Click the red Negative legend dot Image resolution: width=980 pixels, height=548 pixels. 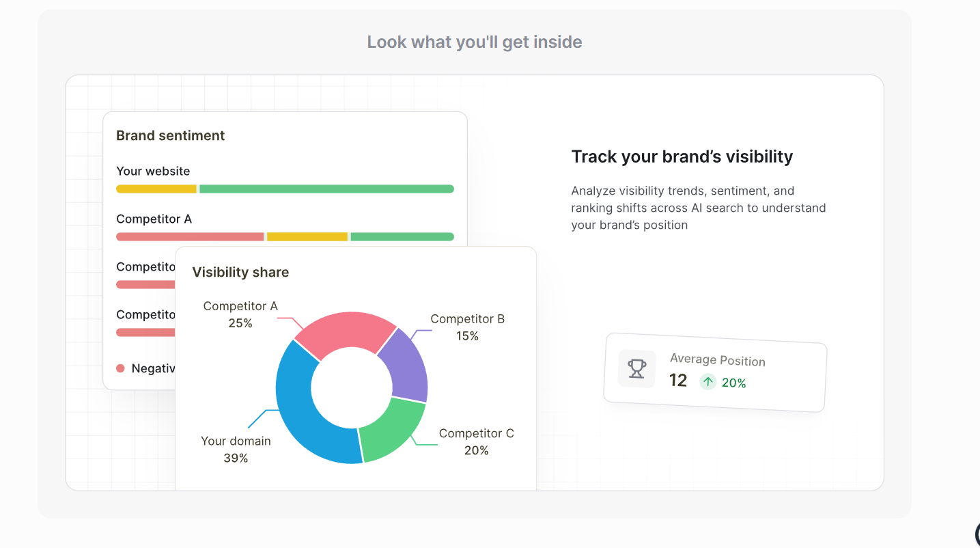click(x=120, y=368)
